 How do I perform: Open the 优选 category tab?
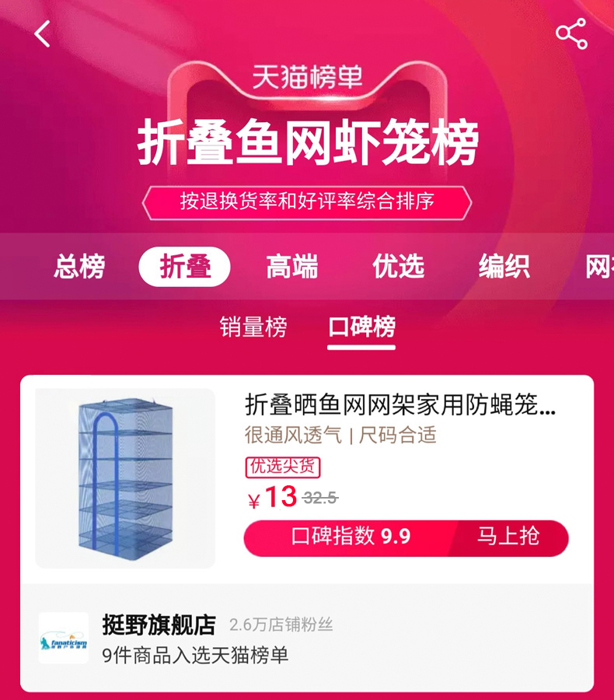coord(398,267)
